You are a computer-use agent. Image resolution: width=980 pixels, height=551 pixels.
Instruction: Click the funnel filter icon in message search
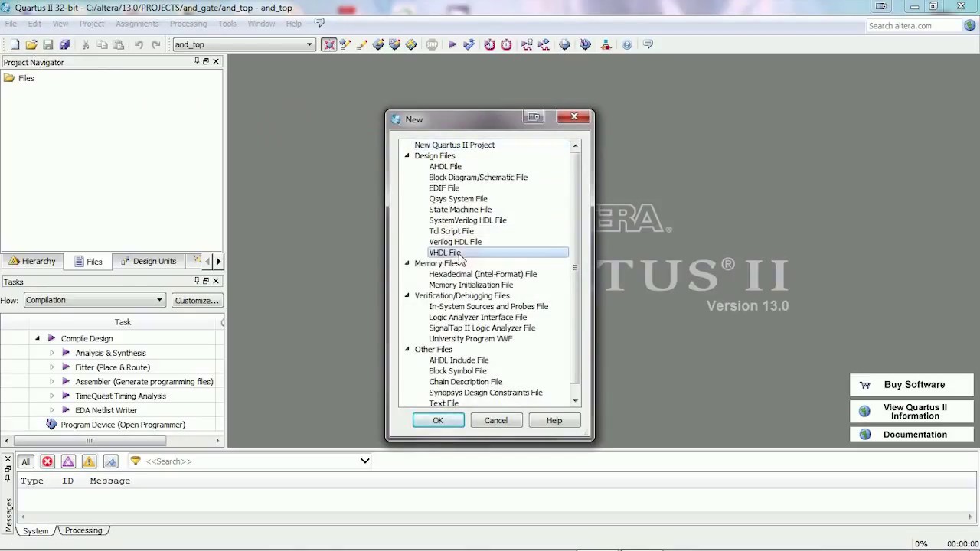click(x=136, y=461)
